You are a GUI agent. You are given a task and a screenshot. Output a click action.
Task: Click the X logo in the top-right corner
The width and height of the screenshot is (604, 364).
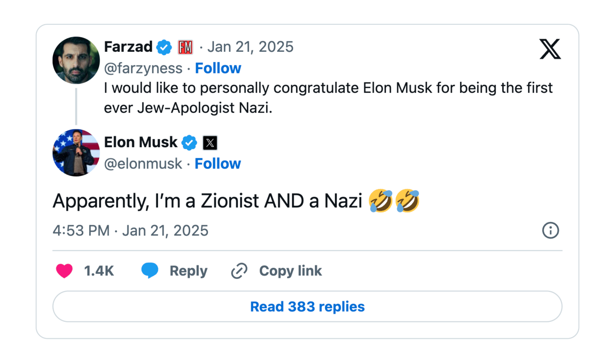tap(550, 49)
